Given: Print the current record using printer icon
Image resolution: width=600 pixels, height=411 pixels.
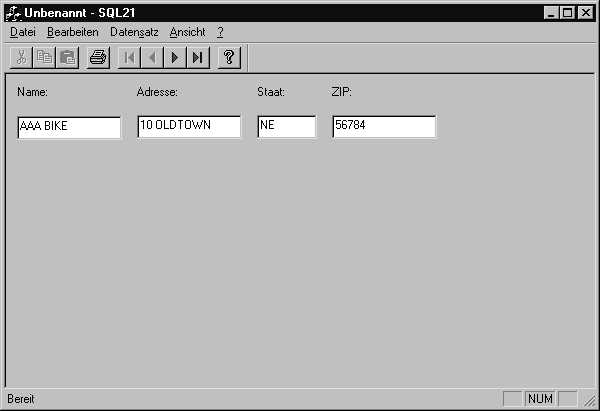Looking at the screenshot, I should pos(97,57).
